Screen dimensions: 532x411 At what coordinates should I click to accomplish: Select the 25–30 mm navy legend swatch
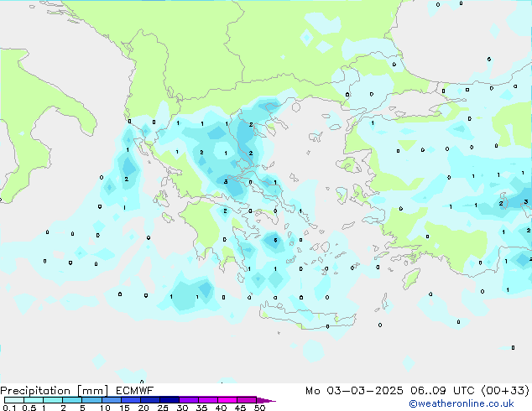point(170,400)
